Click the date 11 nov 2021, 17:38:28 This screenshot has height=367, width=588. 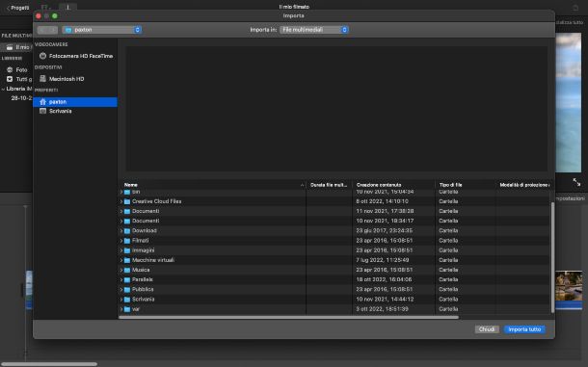click(385, 211)
